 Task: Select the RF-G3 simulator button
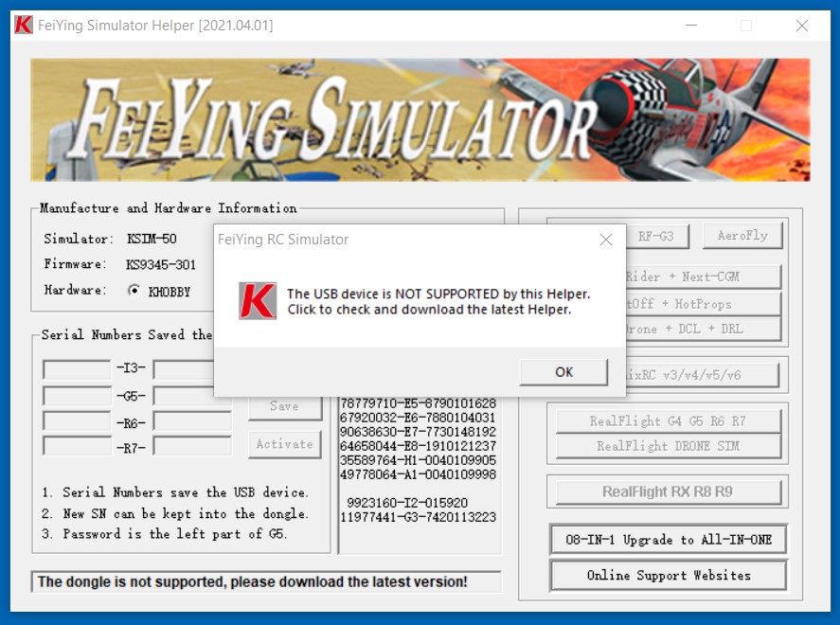tap(655, 236)
